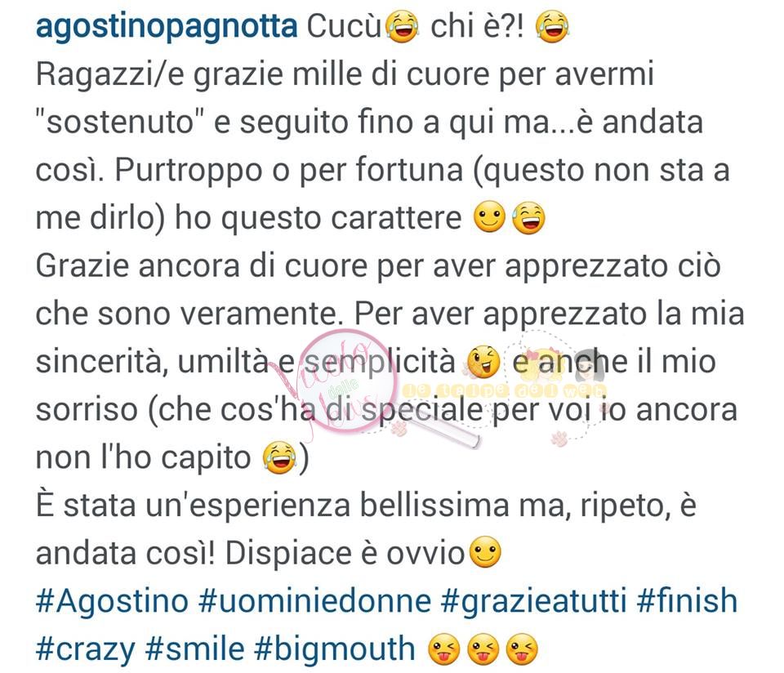This screenshot has width=784, height=673.
Task: Open the #finish hashtag
Action: [x=687, y=600]
